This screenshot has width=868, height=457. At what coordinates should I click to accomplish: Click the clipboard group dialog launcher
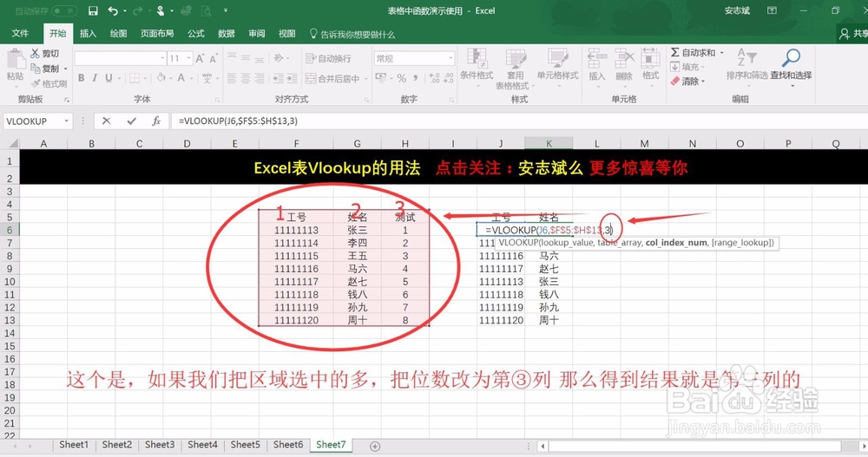67,100
